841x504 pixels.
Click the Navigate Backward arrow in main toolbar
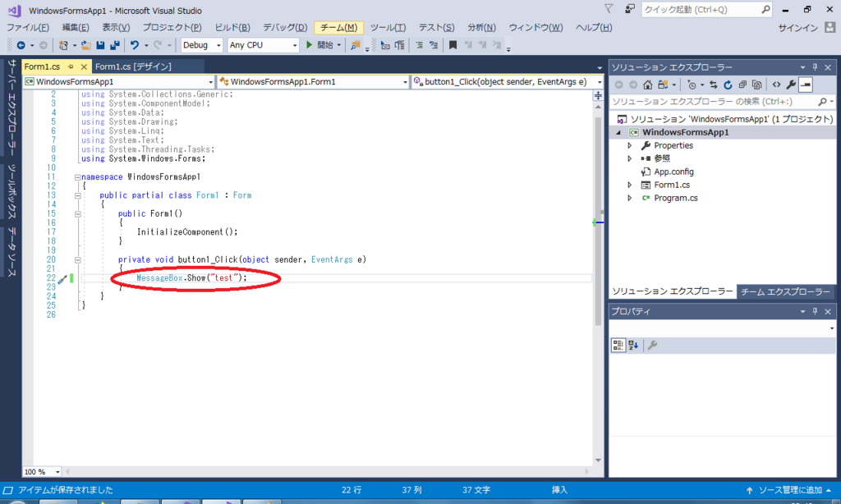click(21, 46)
